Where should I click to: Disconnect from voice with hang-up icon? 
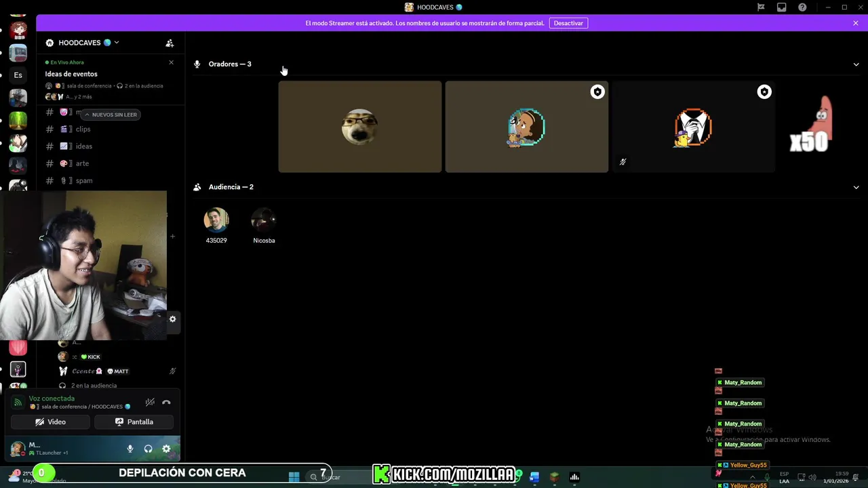(x=166, y=402)
